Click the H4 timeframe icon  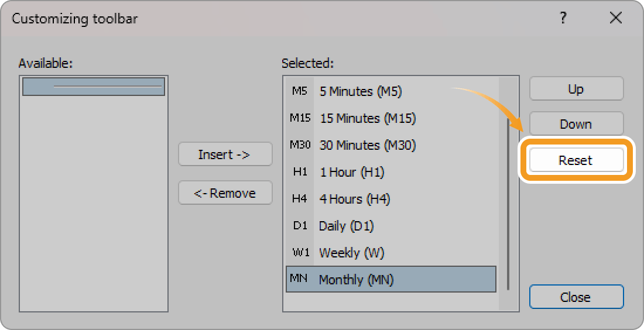click(x=300, y=199)
